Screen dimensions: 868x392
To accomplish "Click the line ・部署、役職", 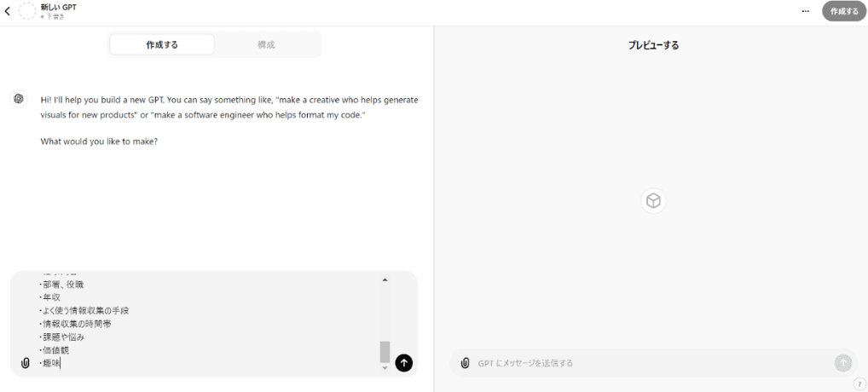I will click(x=62, y=285).
